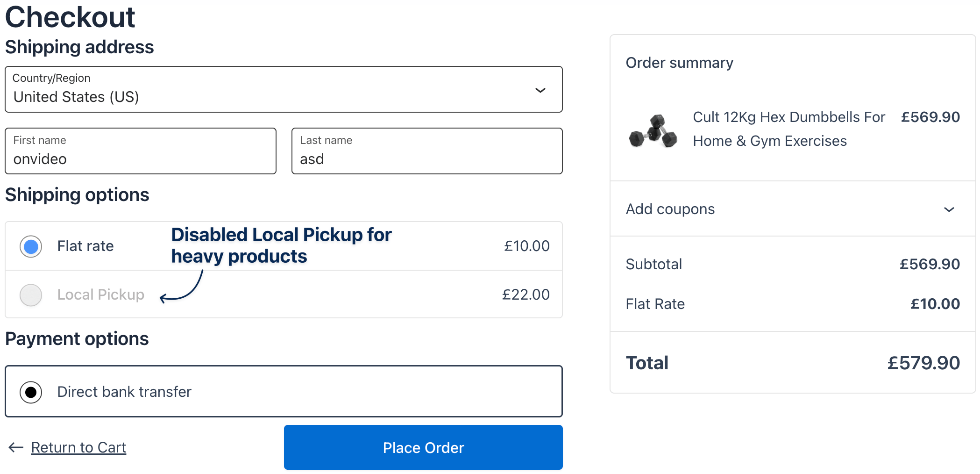Click the United States (US) country selection
Screen dimensions: 980x474
coord(76,97)
